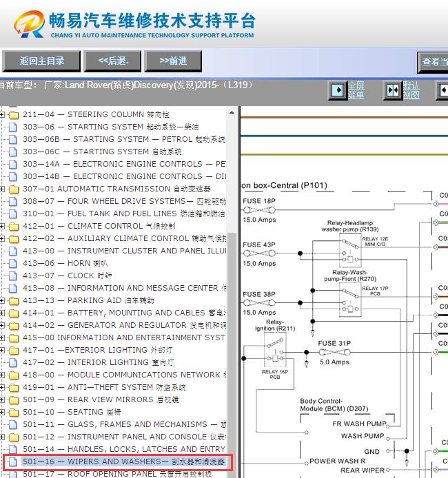The image size is (448, 478).
Task: Expand the 419-01 Anti-Theft System folder
Action: (x=2, y=388)
